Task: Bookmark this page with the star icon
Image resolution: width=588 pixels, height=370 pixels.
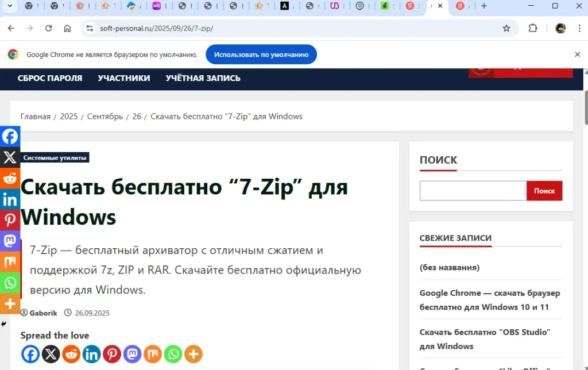Action: [506, 28]
